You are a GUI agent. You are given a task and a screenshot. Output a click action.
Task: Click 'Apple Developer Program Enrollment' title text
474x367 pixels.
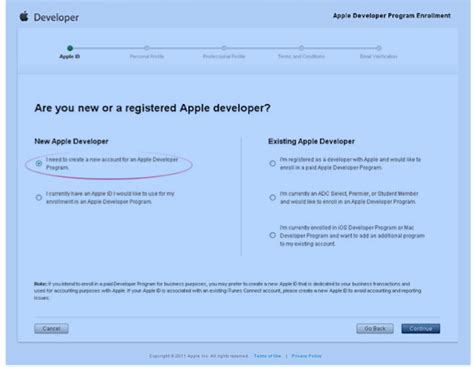[x=392, y=16]
